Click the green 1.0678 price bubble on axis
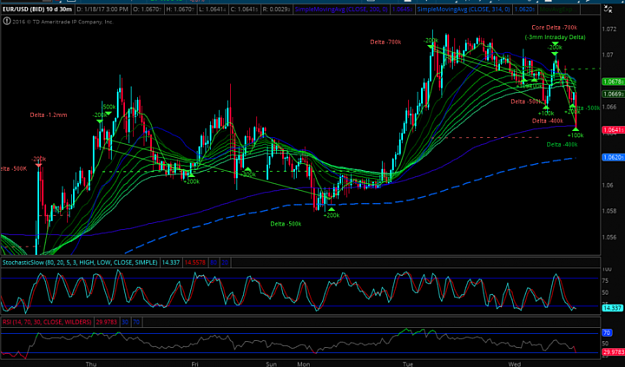The width and height of the screenshot is (625, 367). click(x=613, y=82)
